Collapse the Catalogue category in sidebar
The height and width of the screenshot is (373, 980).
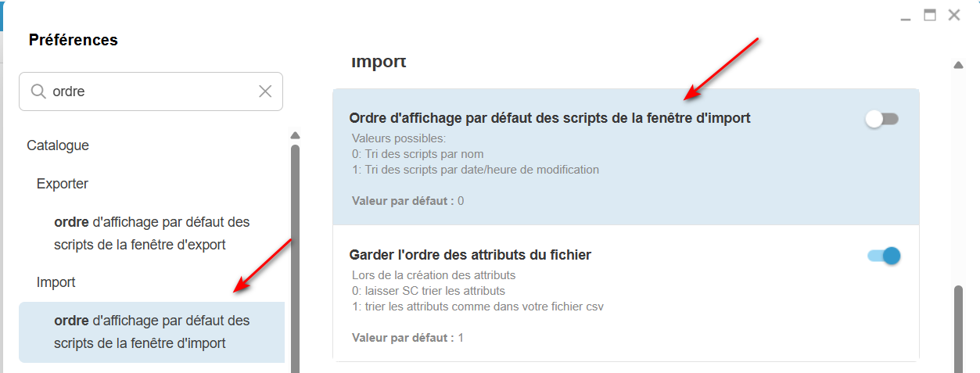coord(58,145)
